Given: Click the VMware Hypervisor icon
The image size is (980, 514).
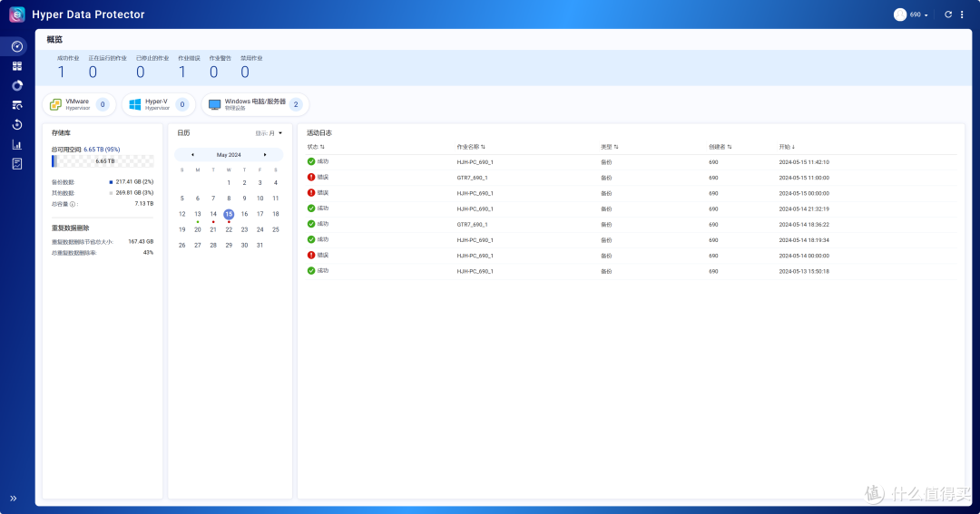Looking at the screenshot, I should [55, 104].
